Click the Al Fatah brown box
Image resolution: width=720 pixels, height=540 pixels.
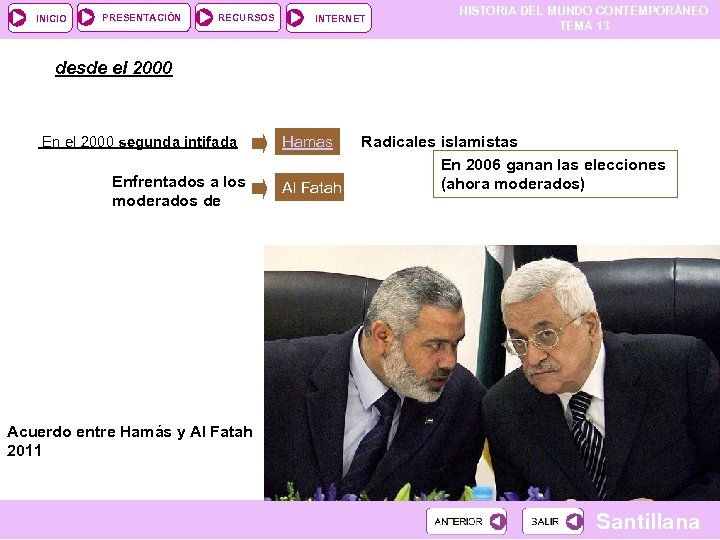309,187
